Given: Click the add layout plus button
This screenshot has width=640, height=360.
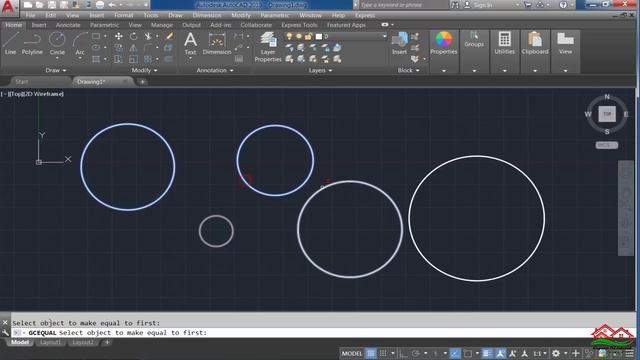Looking at the screenshot, I should point(107,342).
